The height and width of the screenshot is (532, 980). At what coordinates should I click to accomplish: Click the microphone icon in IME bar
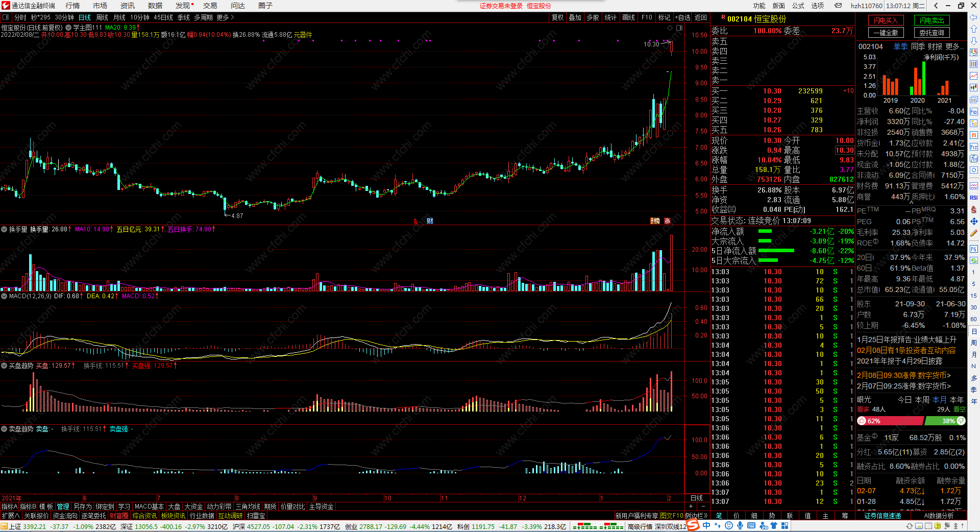(740, 525)
